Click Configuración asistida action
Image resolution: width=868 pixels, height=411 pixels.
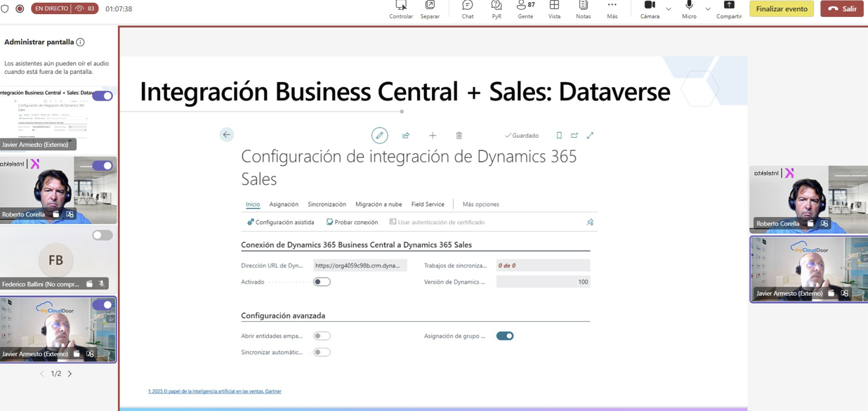(x=280, y=222)
